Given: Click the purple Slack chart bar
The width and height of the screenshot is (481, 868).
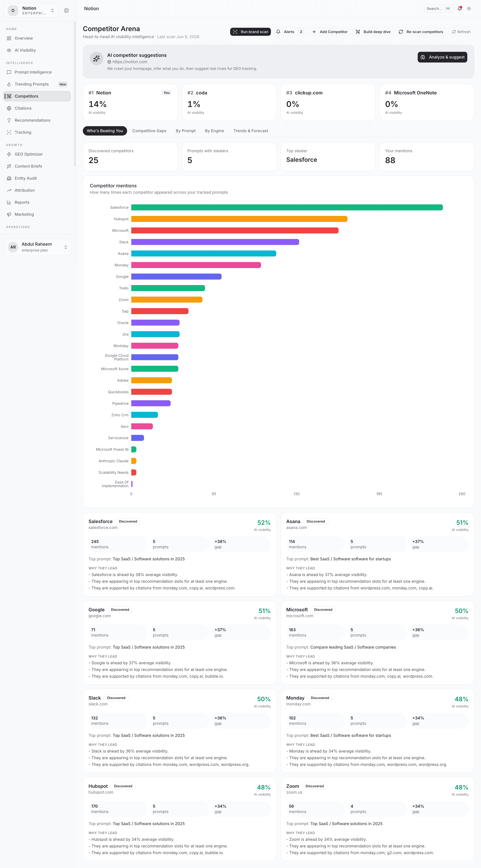Looking at the screenshot, I should [x=215, y=242].
